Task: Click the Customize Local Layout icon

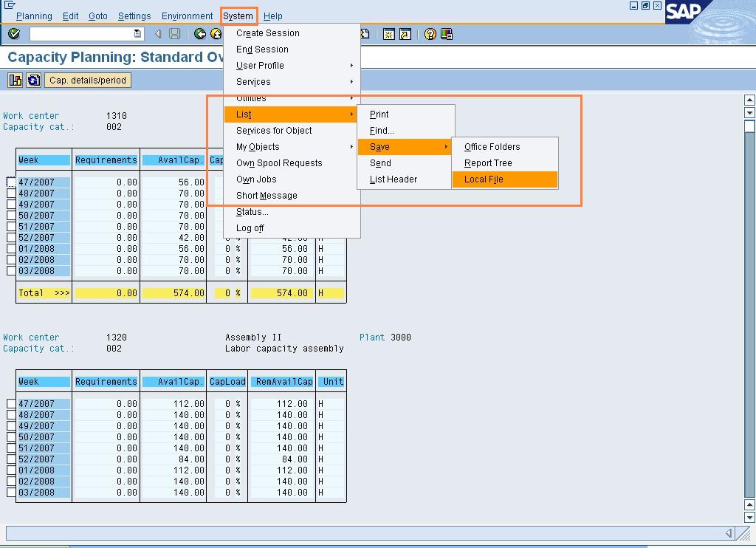Action: coord(446,34)
